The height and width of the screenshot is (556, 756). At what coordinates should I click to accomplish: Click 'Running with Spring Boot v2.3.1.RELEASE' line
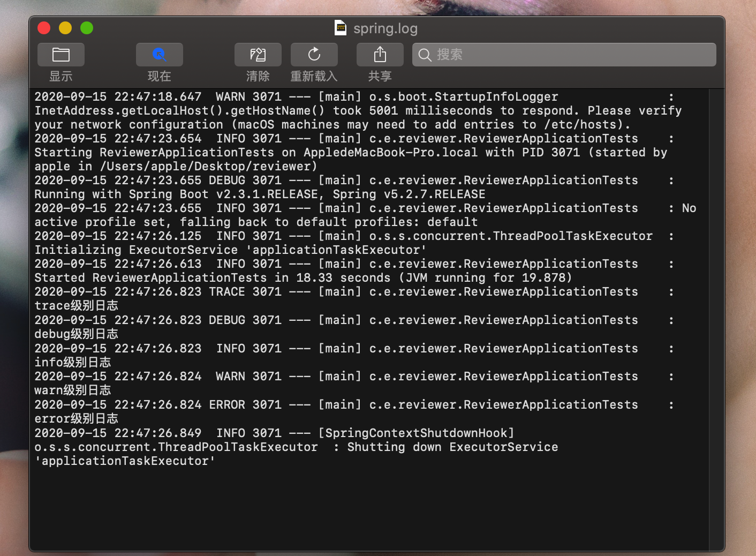(x=260, y=194)
